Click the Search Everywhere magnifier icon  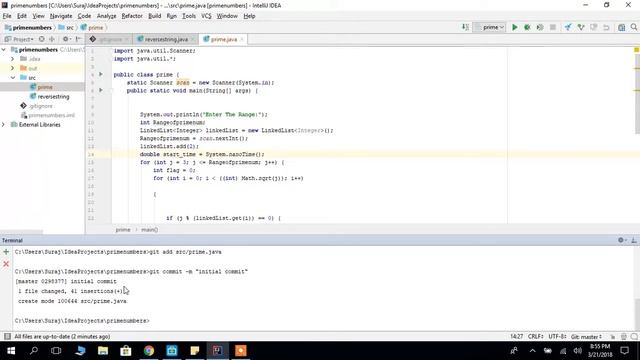pos(634,27)
